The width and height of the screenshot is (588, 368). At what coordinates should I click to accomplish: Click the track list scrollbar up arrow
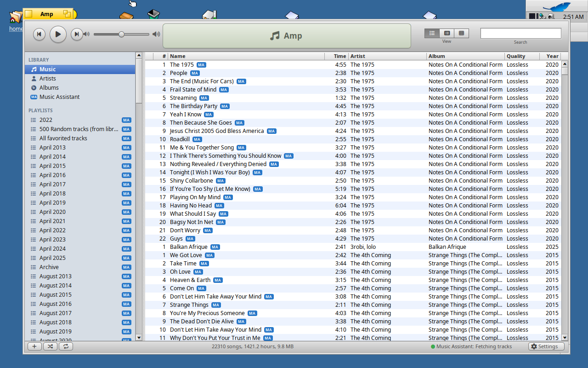(x=565, y=64)
